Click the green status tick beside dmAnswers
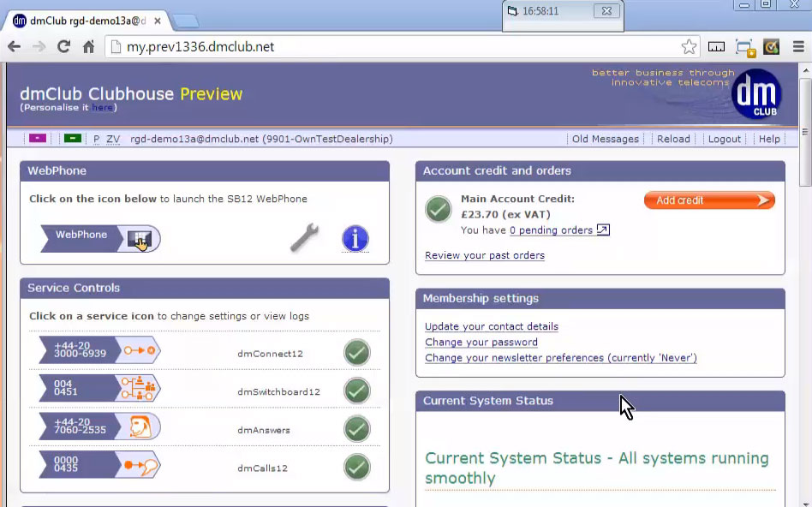Screen dimensions: 812x507 click(x=357, y=428)
